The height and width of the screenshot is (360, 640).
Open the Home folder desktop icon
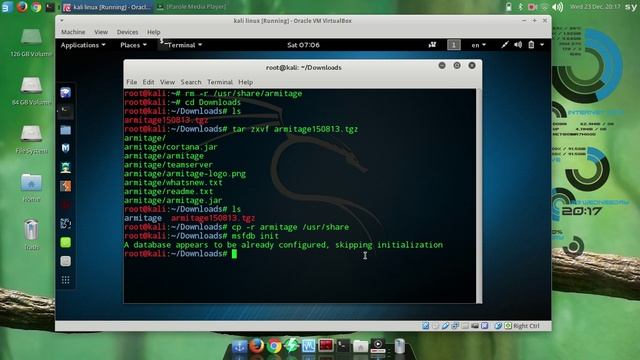[x=31, y=188]
